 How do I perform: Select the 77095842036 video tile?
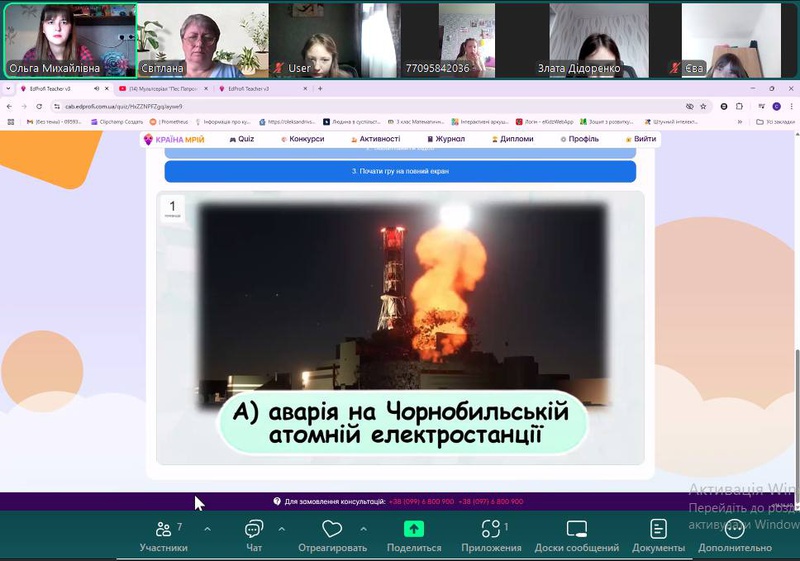467,41
